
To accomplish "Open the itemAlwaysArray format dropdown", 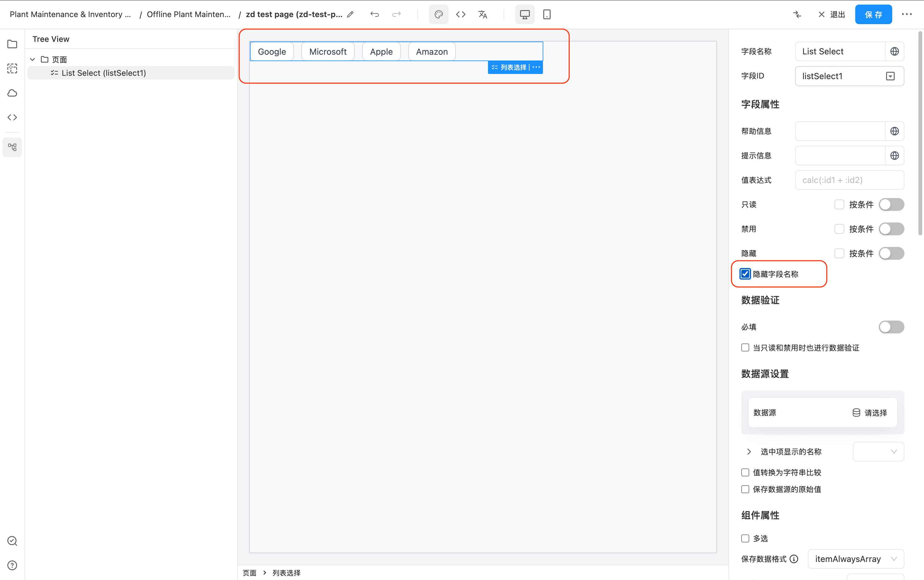I will (x=856, y=559).
